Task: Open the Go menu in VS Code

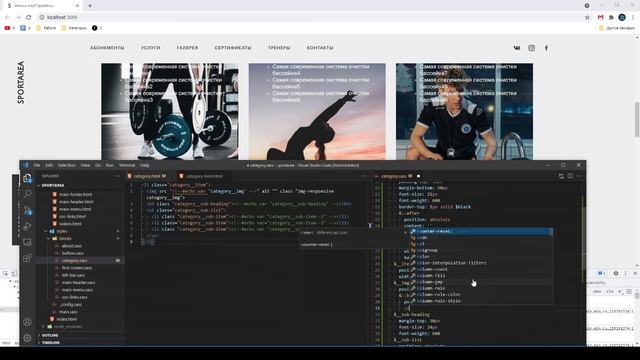Action: (x=98, y=165)
